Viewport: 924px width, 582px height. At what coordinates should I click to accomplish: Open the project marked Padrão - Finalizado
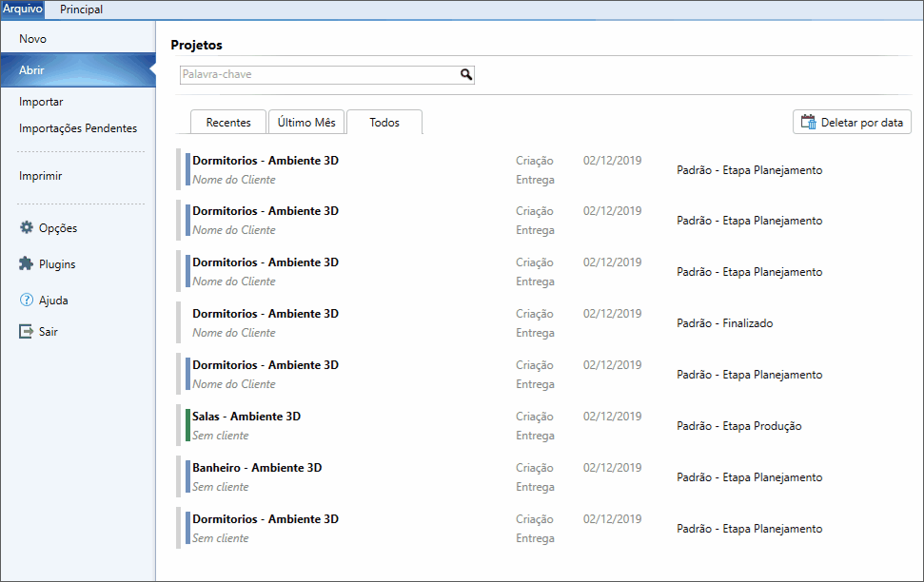tap(265, 314)
